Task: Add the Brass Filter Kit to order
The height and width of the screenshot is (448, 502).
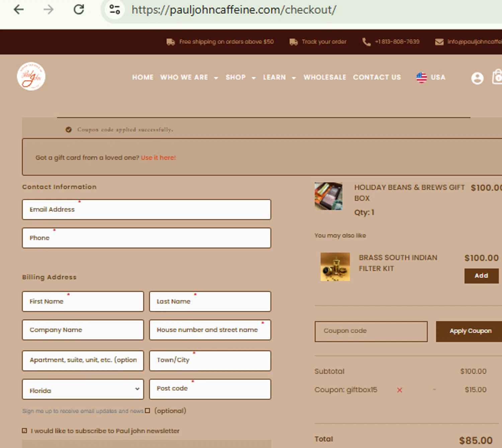Action: tap(481, 276)
